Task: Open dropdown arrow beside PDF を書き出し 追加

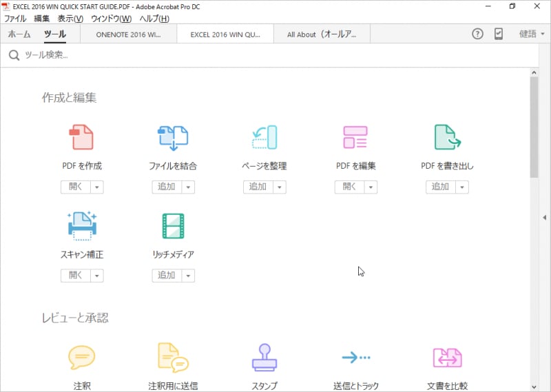Action: 462,187
